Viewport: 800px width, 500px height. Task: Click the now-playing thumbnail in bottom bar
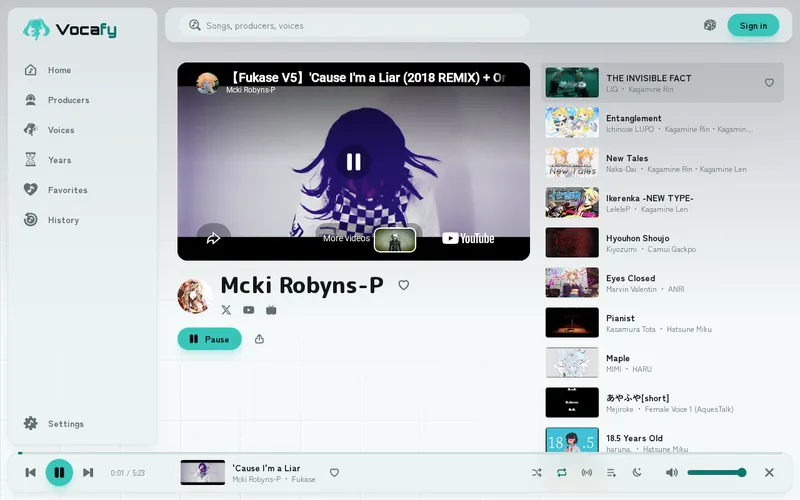(203, 472)
